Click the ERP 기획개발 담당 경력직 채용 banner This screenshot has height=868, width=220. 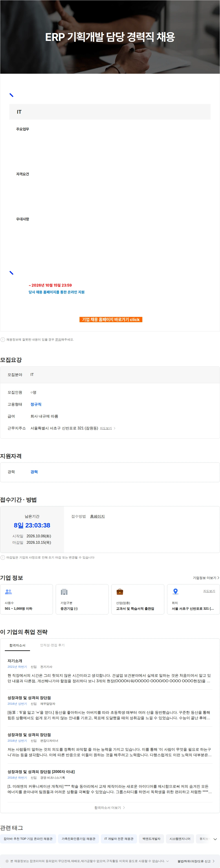click(x=110, y=37)
